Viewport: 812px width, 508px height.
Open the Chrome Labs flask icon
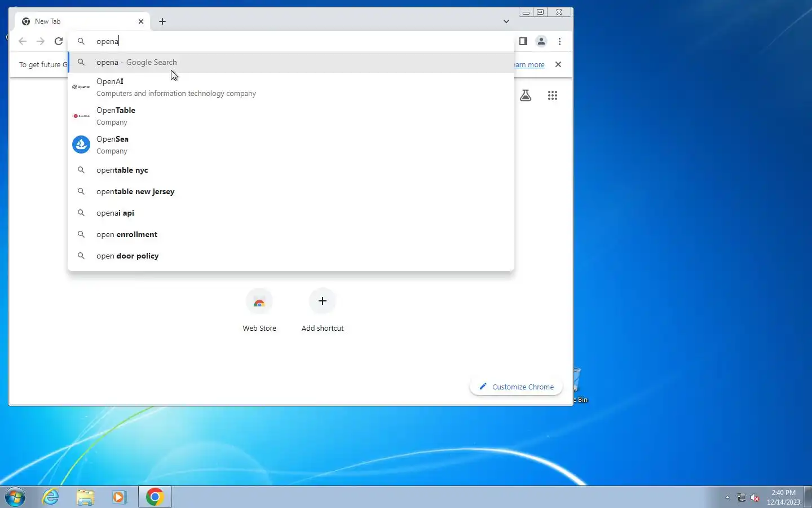526,95
